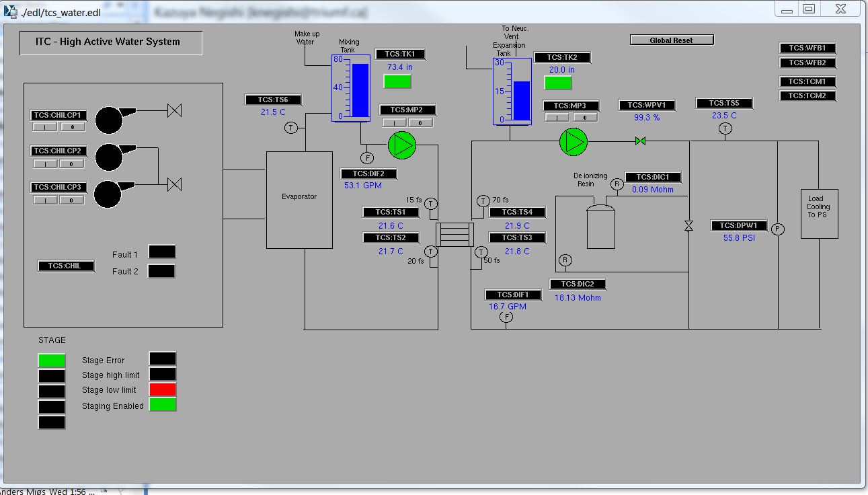The height and width of the screenshot is (495, 868).
Task: Click the 55.8 PSI pressure reading
Action: (x=740, y=238)
